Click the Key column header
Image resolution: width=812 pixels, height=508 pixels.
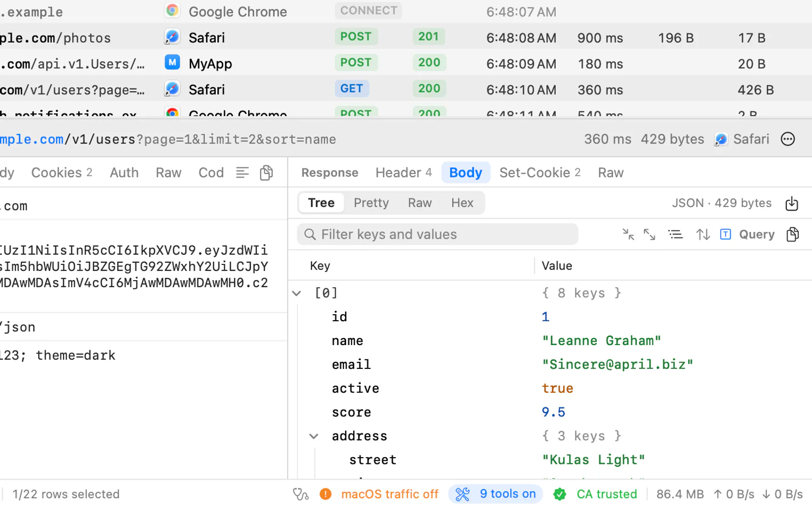320,266
